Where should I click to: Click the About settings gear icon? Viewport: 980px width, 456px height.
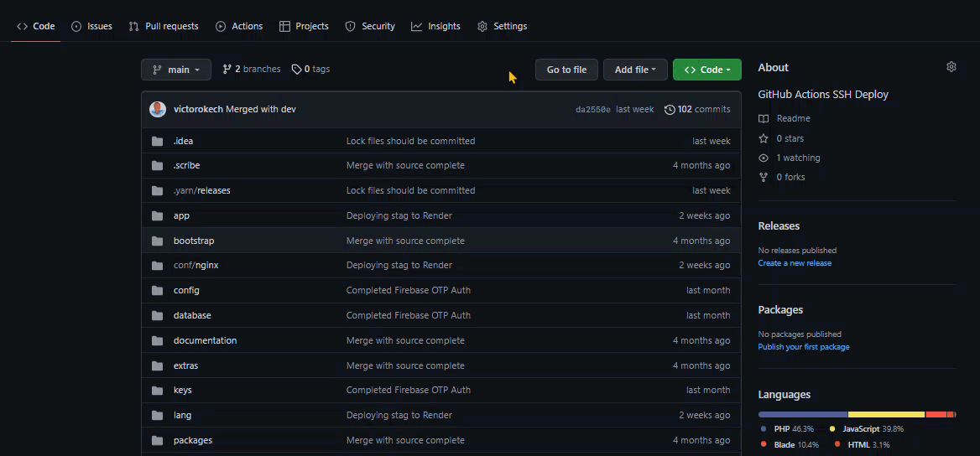[951, 67]
